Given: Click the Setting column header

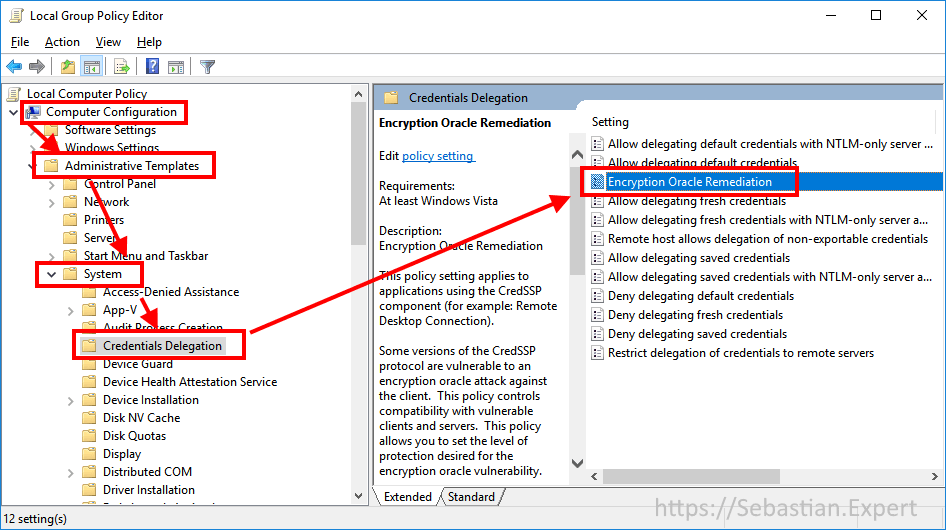Looking at the screenshot, I should pos(610,122).
